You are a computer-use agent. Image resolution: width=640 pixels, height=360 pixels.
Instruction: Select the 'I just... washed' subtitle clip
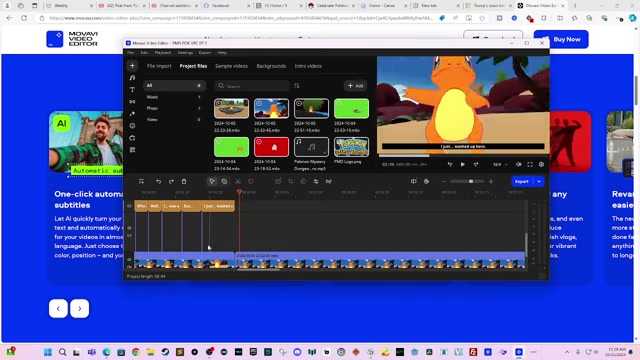click(218, 206)
